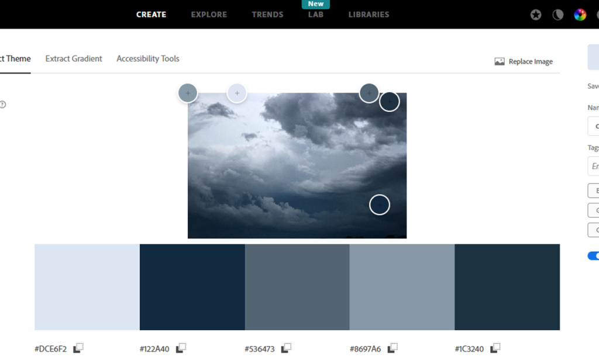Copy hex code #DCE6F2 icon

[79, 348]
